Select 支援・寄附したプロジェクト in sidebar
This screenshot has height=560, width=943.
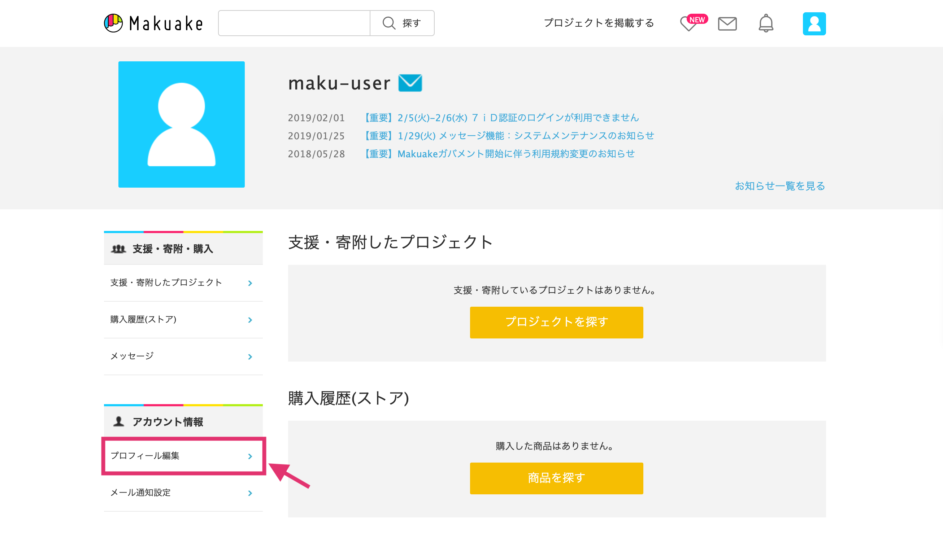pyautogui.click(x=183, y=283)
